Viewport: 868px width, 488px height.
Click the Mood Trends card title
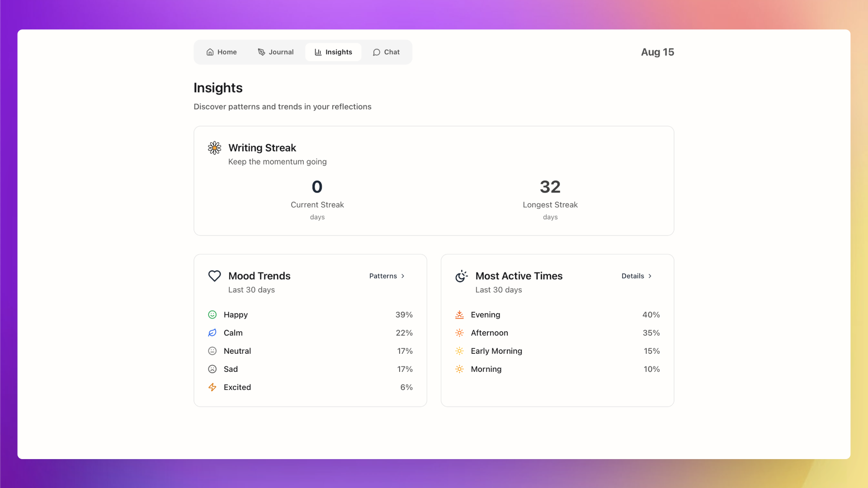tap(259, 276)
